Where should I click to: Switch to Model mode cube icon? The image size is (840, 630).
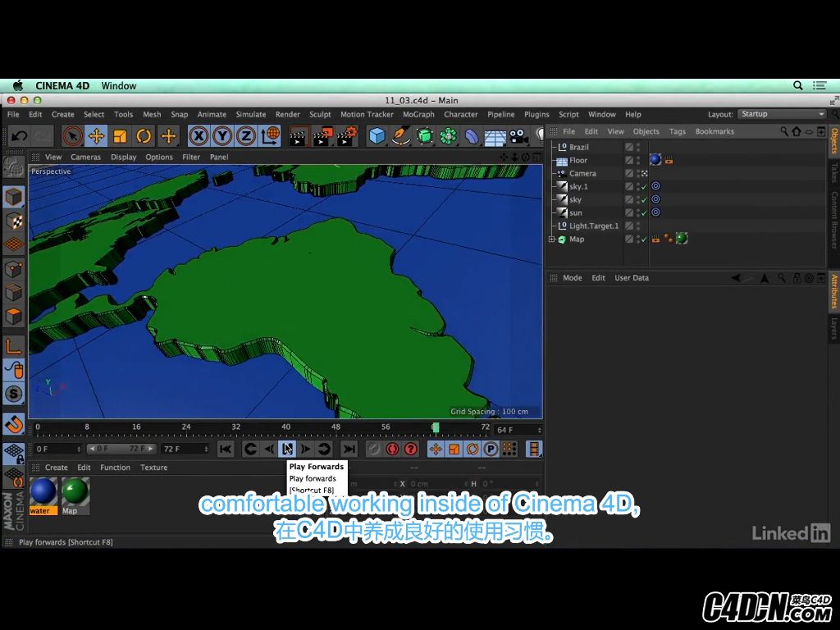point(13,197)
